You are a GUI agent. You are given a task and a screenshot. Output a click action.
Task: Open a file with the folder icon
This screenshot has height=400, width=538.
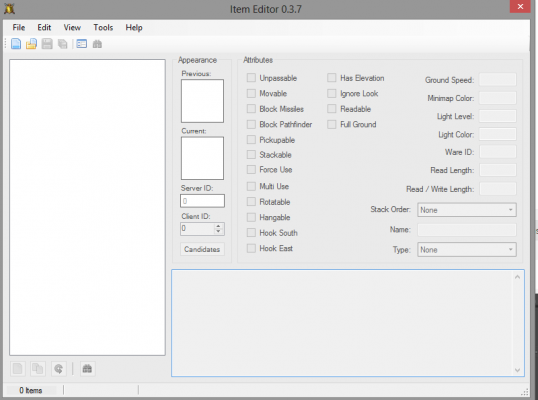coord(31,44)
